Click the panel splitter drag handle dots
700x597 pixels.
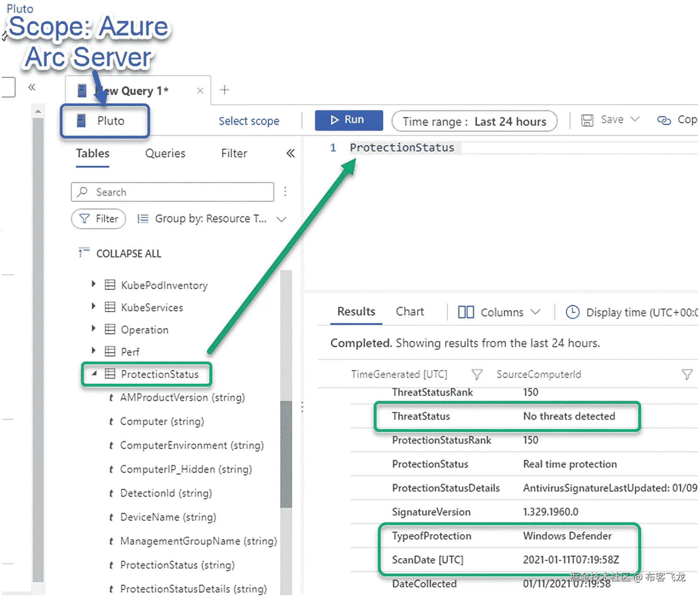click(x=302, y=407)
